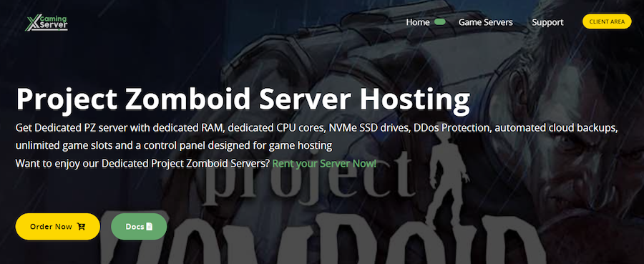Click the Order Now button
The image size is (644, 264).
pyautogui.click(x=57, y=226)
